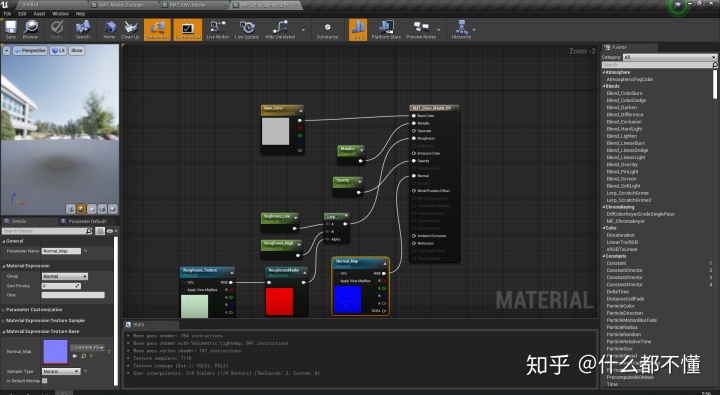Toggle Live Update in the toolbar
The height and width of the screenshot is (395, 720).
247,29
